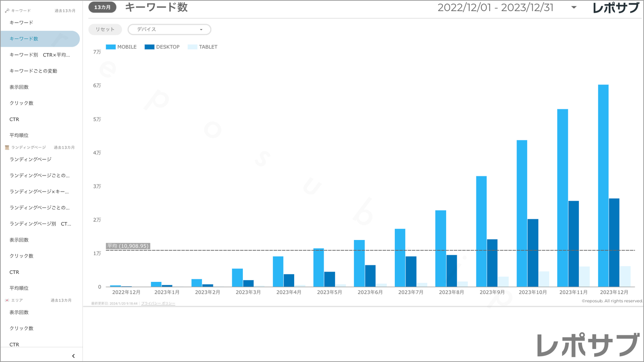Open the highlighted キーワード数 sidebar page
Image resolution: width=644 pixels, height=362 pixels.
point(24,39)
